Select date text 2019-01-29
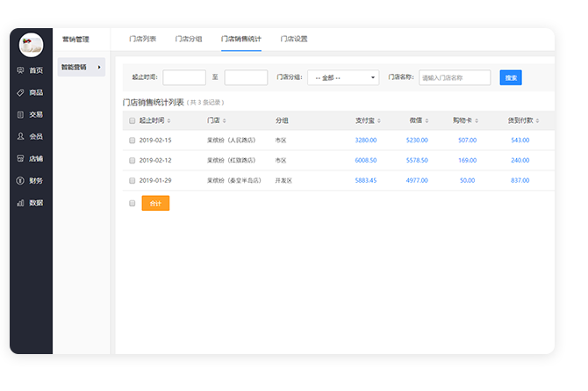588x391 pixels. point(155,181)
